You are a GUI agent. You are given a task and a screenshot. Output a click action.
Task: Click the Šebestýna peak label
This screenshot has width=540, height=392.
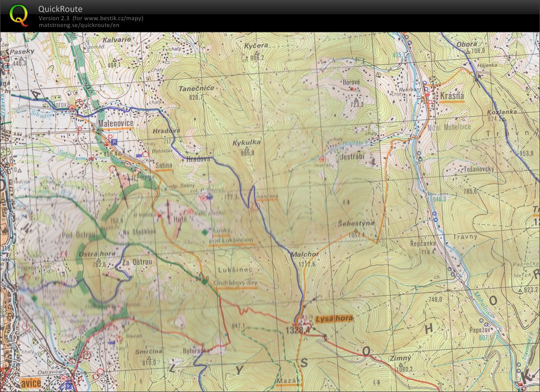355,223
